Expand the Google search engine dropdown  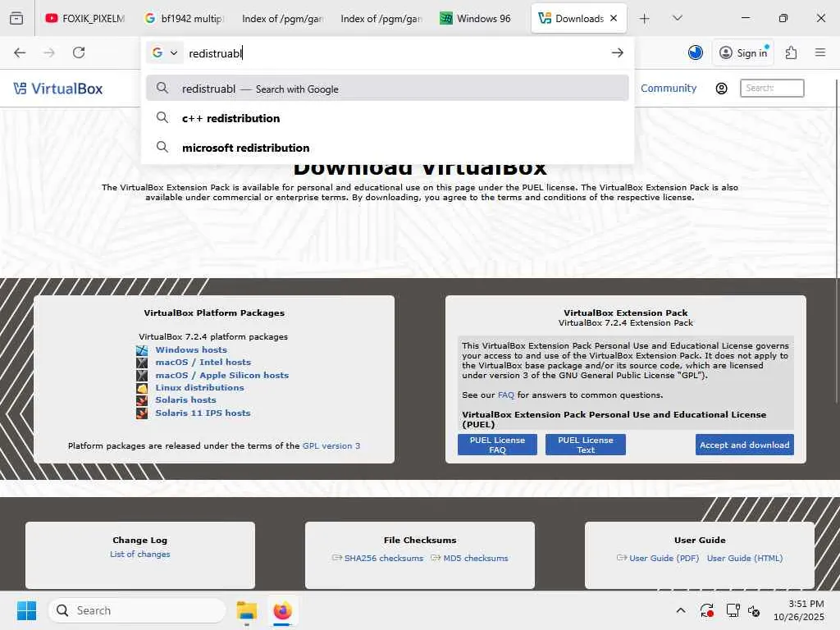[x=164, y=52]
